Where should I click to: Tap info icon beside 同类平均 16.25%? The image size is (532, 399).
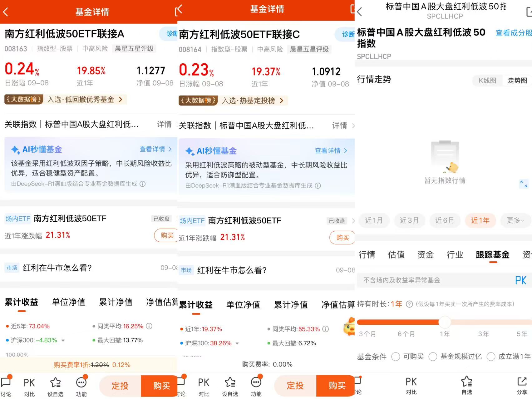point(149,326)
